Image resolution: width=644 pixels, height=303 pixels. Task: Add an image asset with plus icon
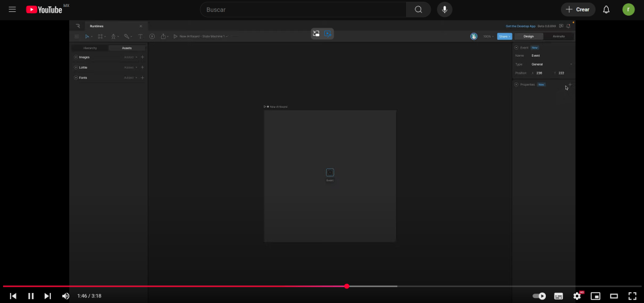pos(142,57)
